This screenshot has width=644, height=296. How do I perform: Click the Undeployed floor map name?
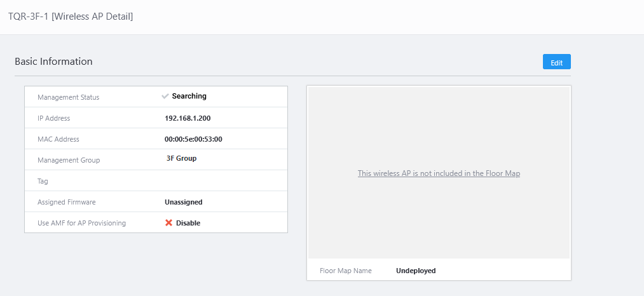(x=416, y=271)
